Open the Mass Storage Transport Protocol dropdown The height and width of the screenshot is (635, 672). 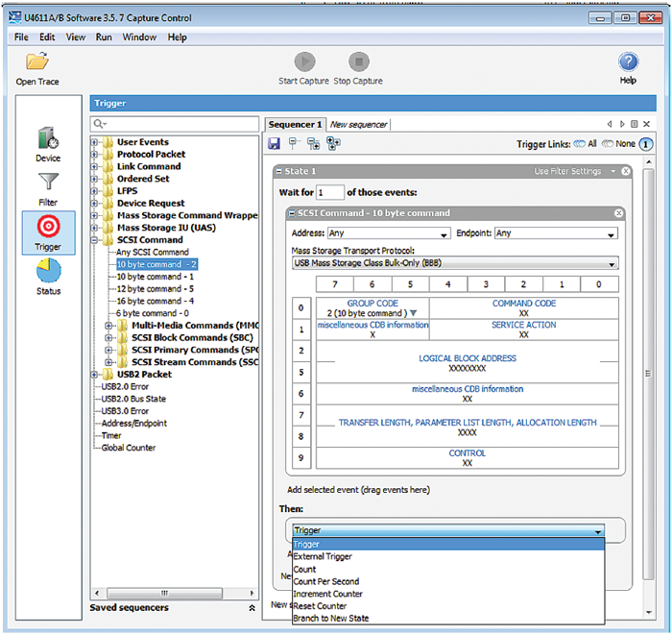(455, 263)
